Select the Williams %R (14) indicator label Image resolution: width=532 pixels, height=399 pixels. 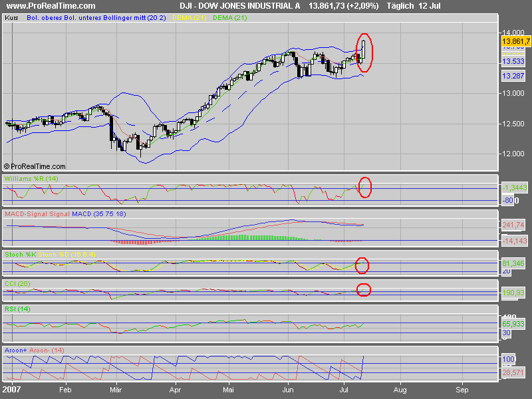(x=31, y=178)
